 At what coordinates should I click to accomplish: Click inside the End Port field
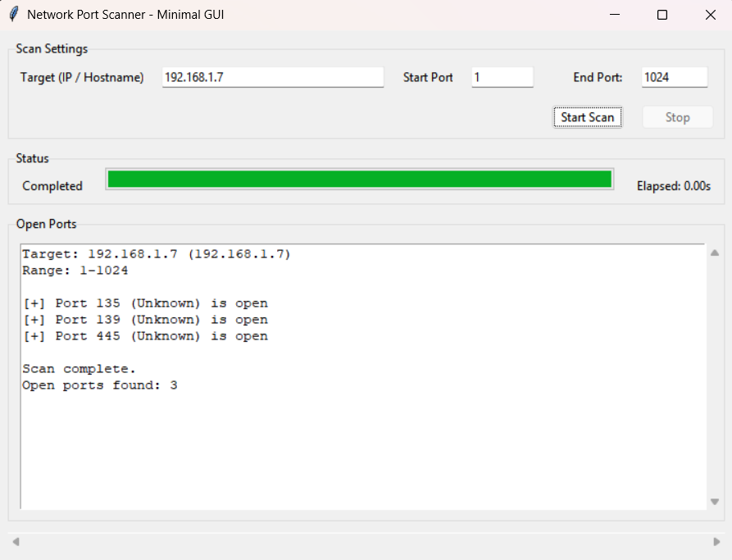[674, 76]
